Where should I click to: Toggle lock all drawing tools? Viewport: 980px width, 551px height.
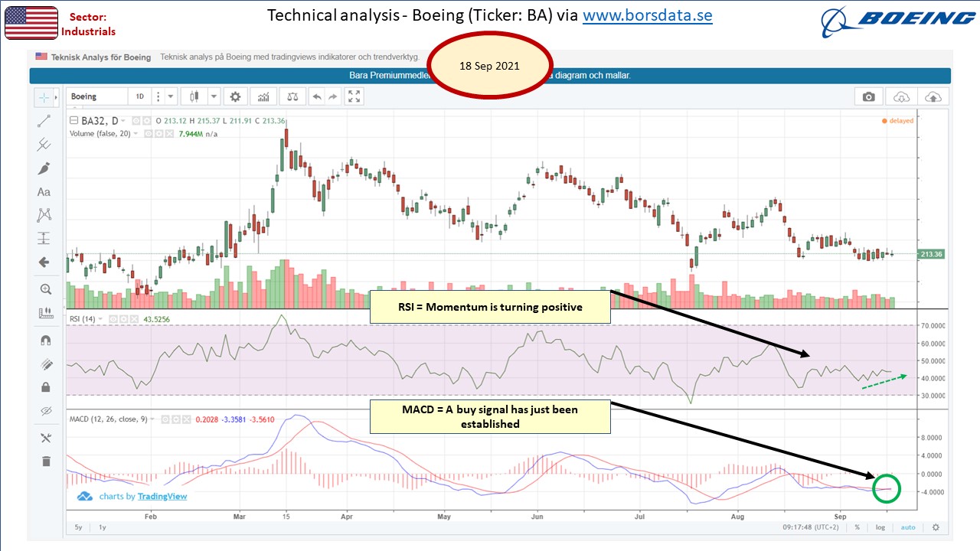point(44,387)
